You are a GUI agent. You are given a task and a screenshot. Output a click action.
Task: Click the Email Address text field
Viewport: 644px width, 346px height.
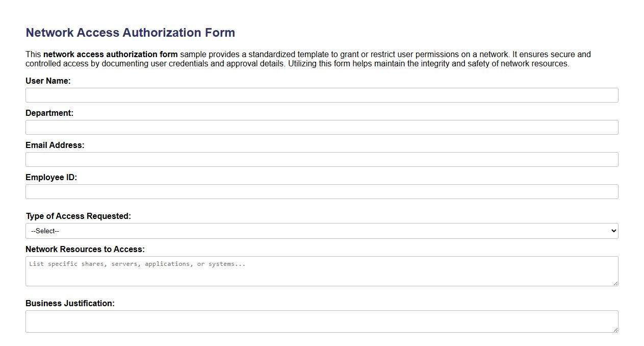pyautogui.click(x=321, y=159)
